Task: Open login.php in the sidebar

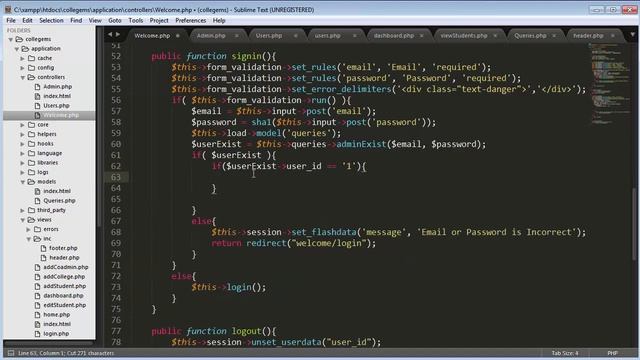Action: (x=56, y=334)
